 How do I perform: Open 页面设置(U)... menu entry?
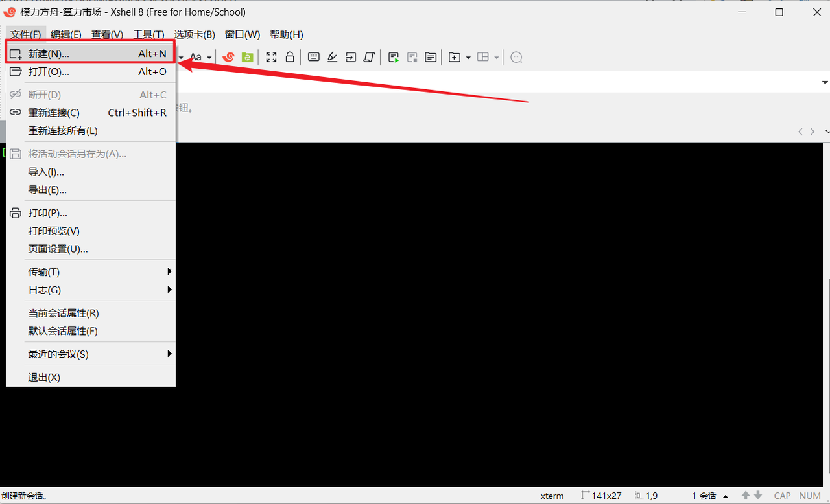[x=91, y=249]
